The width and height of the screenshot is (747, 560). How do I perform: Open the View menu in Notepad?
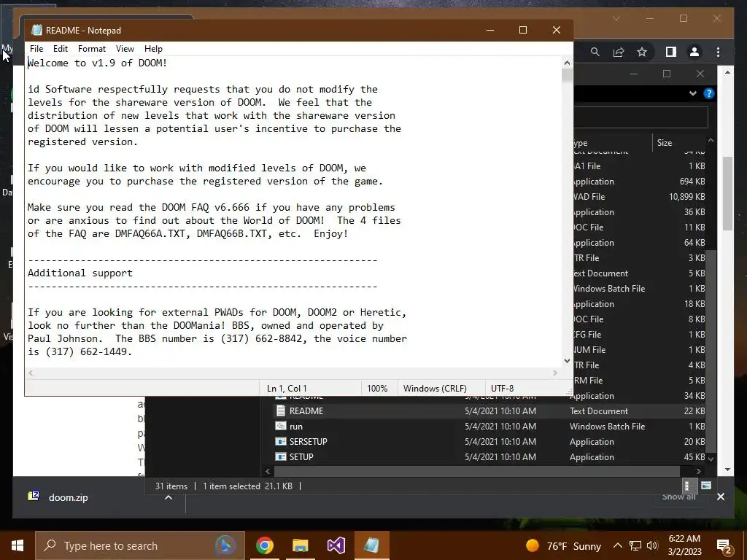point(125,49)
